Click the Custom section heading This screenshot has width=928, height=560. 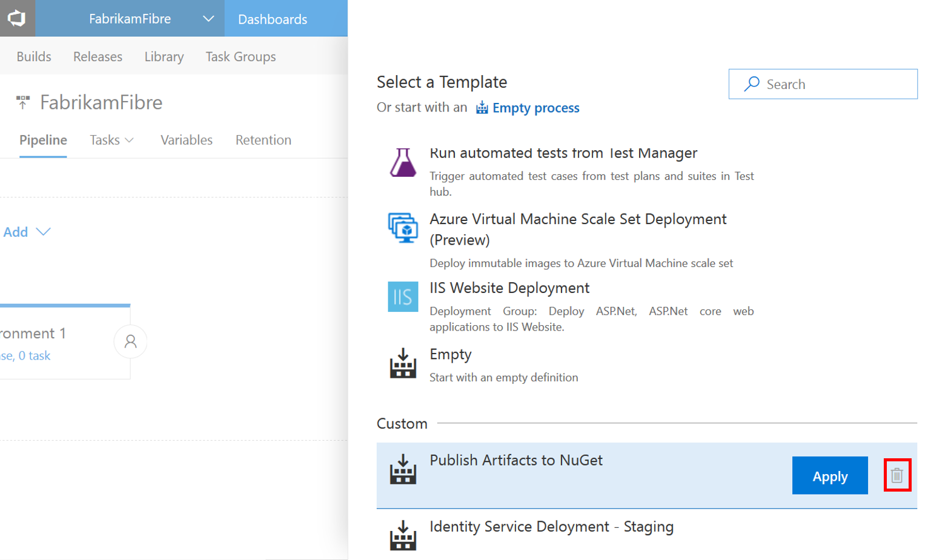coord(402,423)
